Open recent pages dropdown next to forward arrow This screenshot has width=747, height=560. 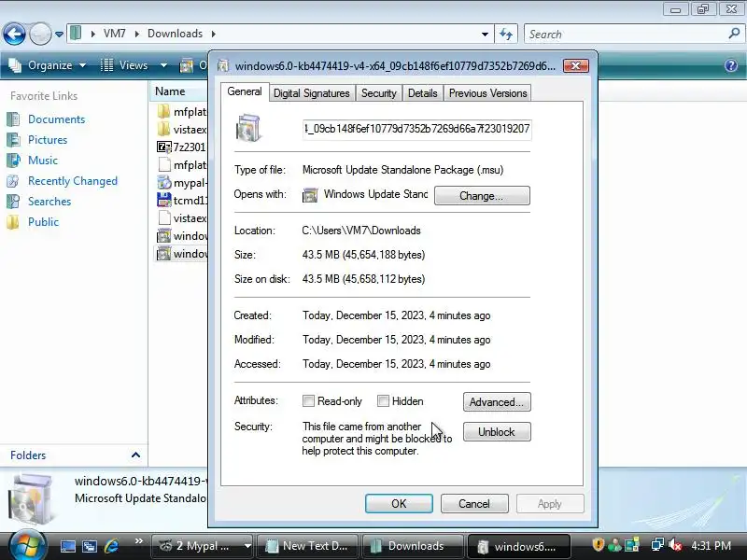tap(59, 35)
